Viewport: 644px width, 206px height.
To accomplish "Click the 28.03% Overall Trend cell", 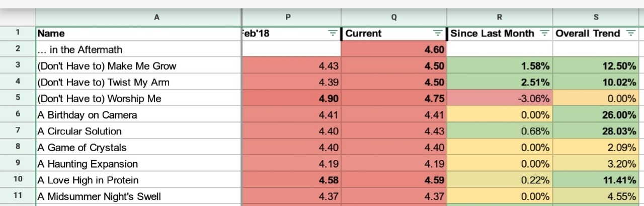I will coord(596,131).
